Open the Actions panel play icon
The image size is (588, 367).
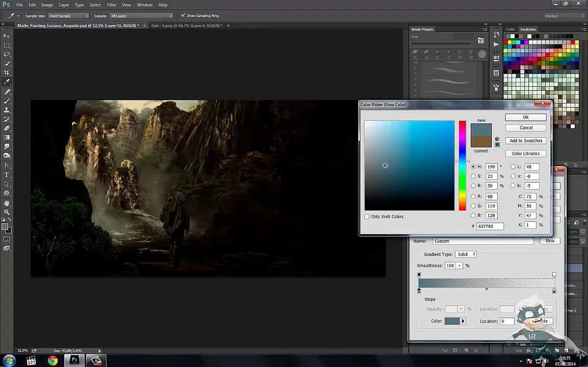click(x=496, y=44)
